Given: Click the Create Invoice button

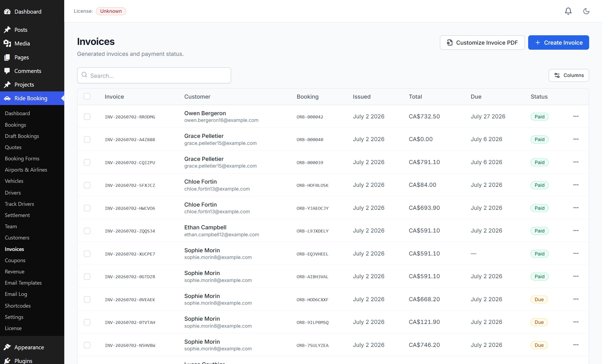Looking at the screenshot, I should pyautogui.click(x=558, y=42).
